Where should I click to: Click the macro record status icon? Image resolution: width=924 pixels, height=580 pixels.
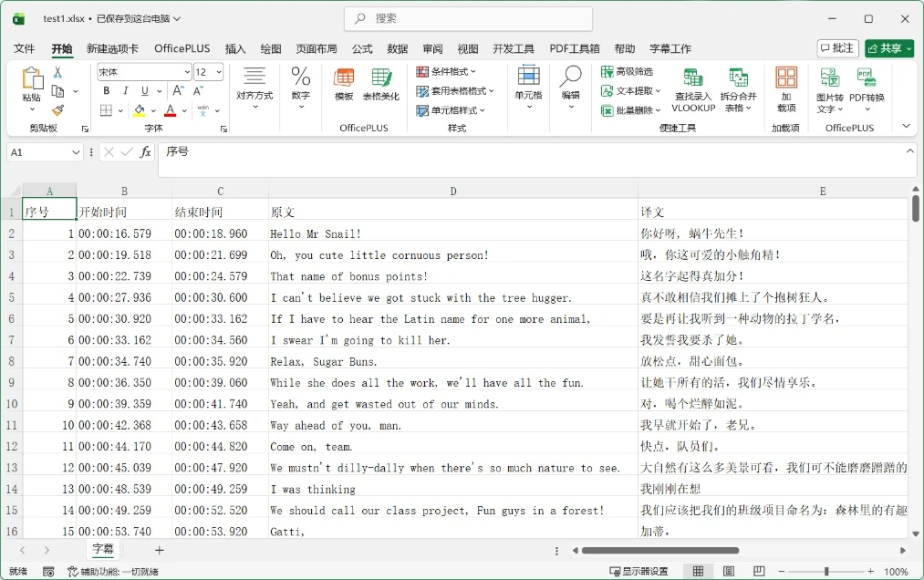tap(48, 571)
